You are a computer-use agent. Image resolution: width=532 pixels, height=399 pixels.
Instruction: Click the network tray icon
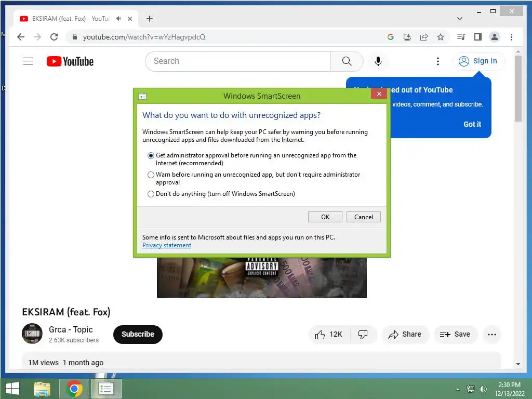click(471, 389)
